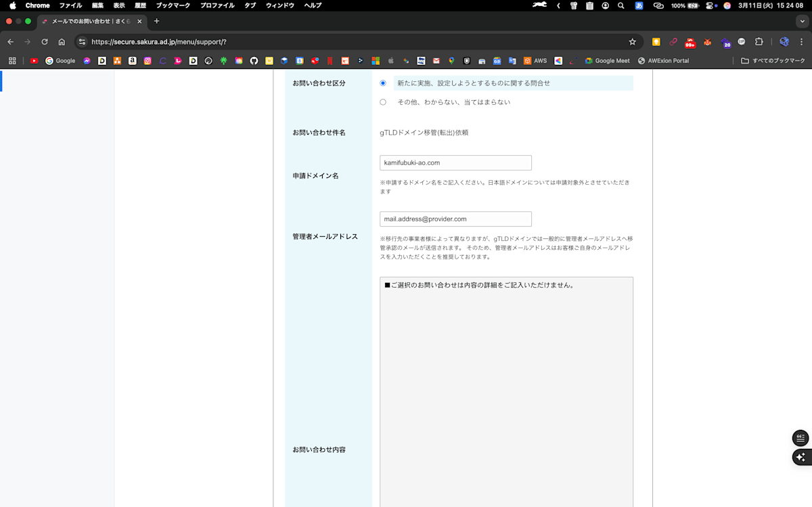Click the pink link extension icon

673,42
